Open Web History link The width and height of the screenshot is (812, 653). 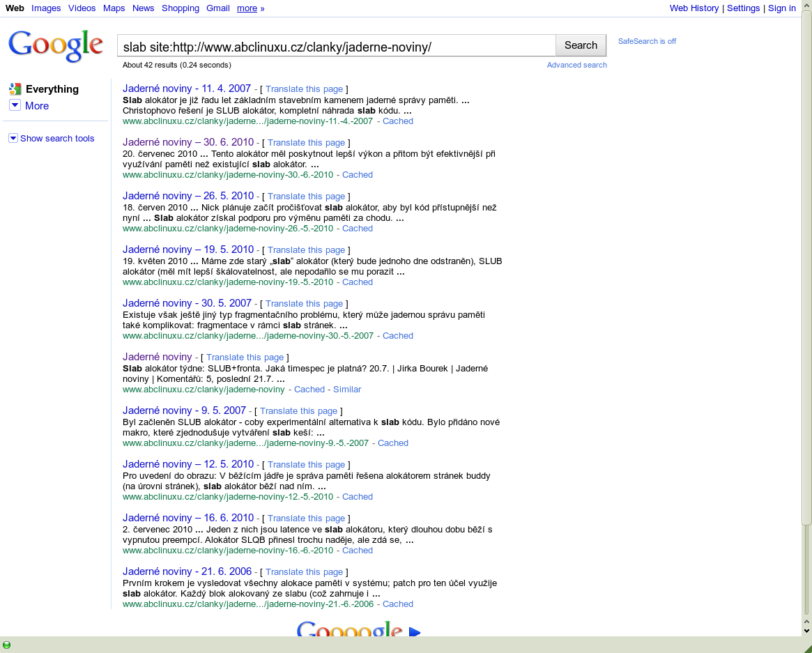pos(694,8)
